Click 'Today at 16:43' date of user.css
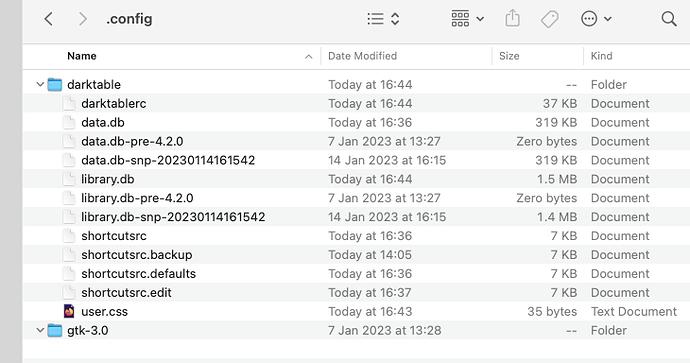Image resolution: width=690 pixels, height=363 pixels. [370, 312]
